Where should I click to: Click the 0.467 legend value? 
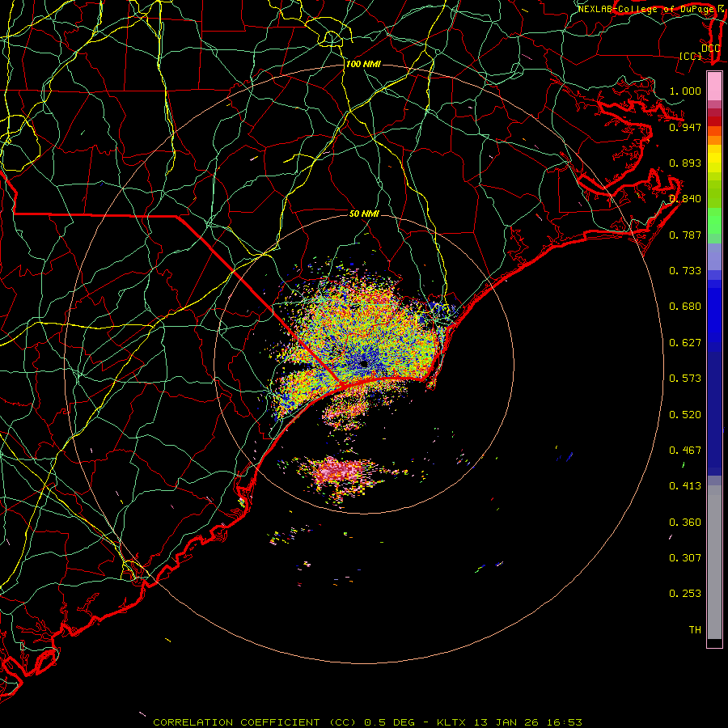(x=685, y=451)
